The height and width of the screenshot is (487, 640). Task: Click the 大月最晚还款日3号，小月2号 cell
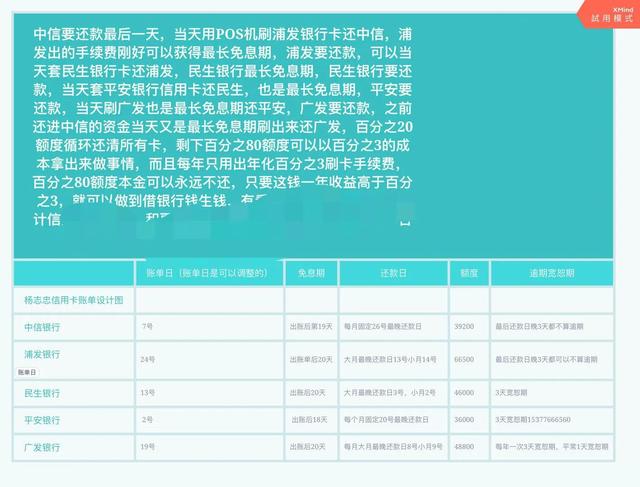click(x=393, y=393)
